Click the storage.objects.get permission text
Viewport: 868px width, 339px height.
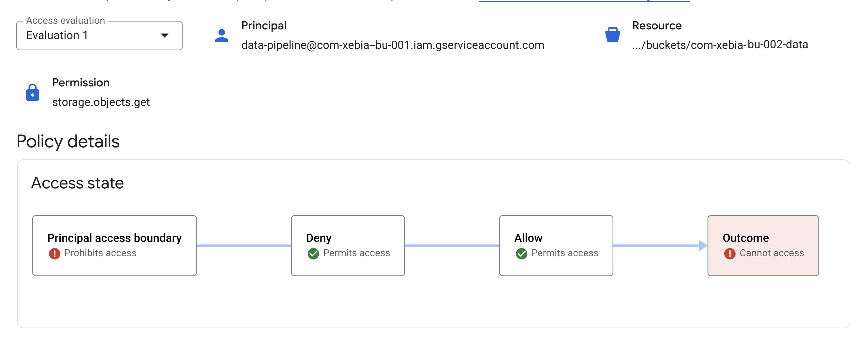coord(101,102)
